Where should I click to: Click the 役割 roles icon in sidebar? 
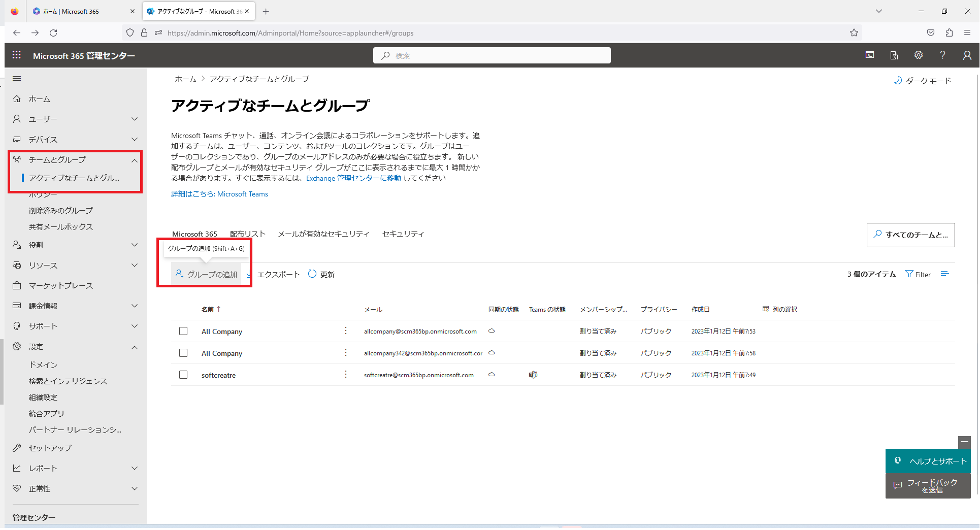[17, 245]
